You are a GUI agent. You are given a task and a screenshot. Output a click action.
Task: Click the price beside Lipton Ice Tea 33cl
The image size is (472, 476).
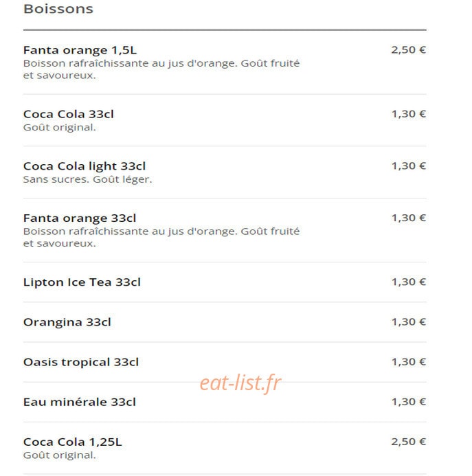tap(409, 282)
